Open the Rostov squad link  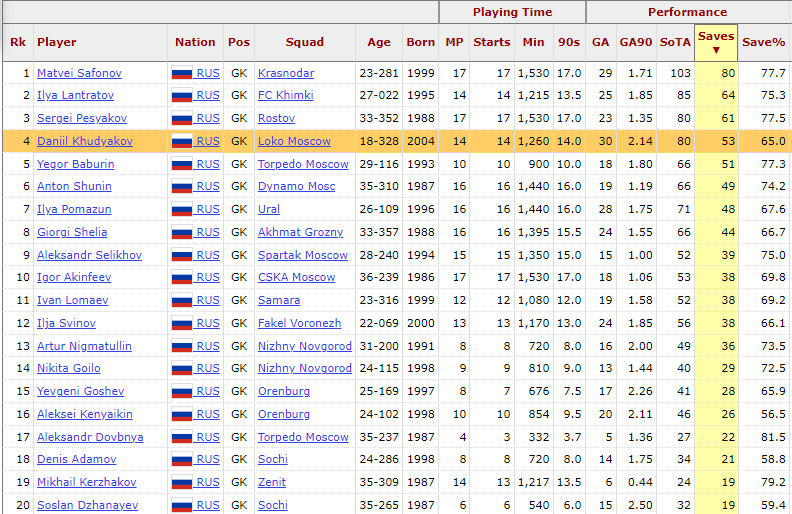coord(276,118)
